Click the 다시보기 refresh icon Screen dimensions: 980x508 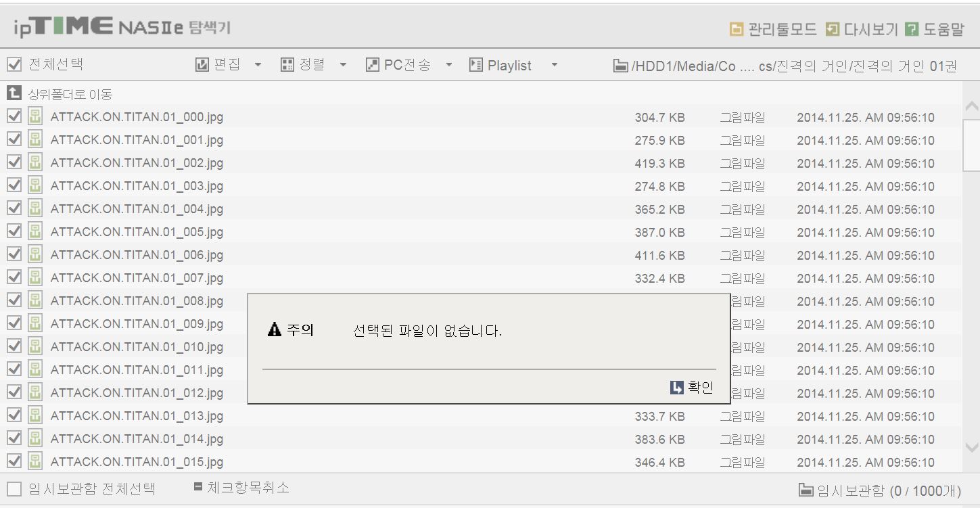pyautogui.click(x=833, y=29)
